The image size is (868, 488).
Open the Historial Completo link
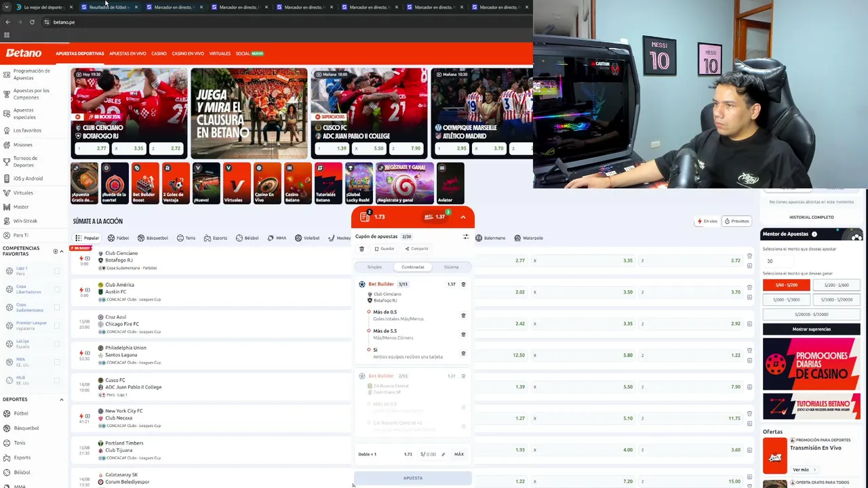812,218
